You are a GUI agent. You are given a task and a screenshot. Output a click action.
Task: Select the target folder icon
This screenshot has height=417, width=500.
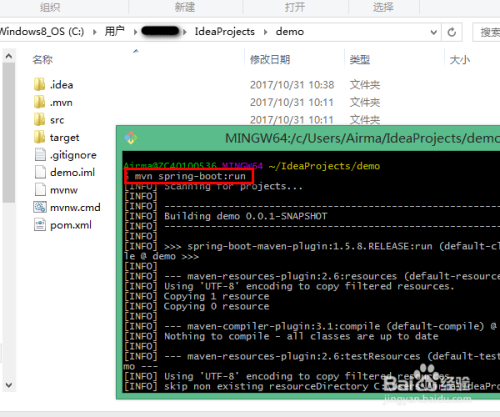point(39,137)
